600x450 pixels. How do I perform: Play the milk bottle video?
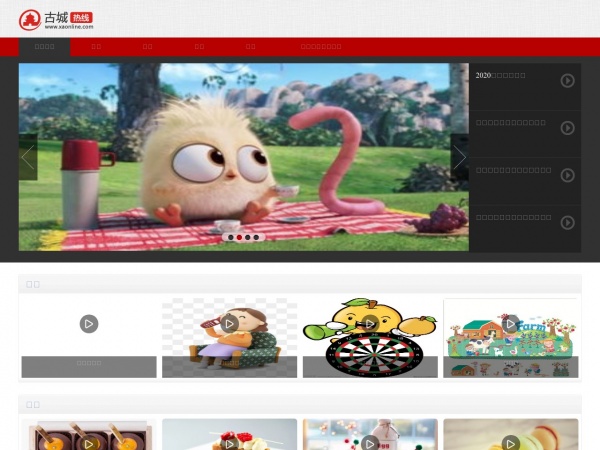(x=370, y=444)
